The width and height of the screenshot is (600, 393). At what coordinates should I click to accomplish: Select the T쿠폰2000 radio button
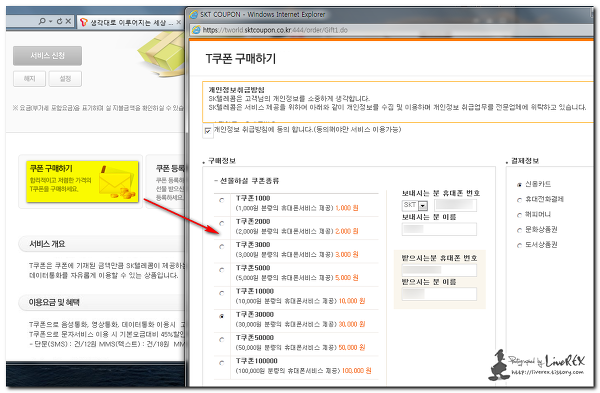(x=222, y=223)
